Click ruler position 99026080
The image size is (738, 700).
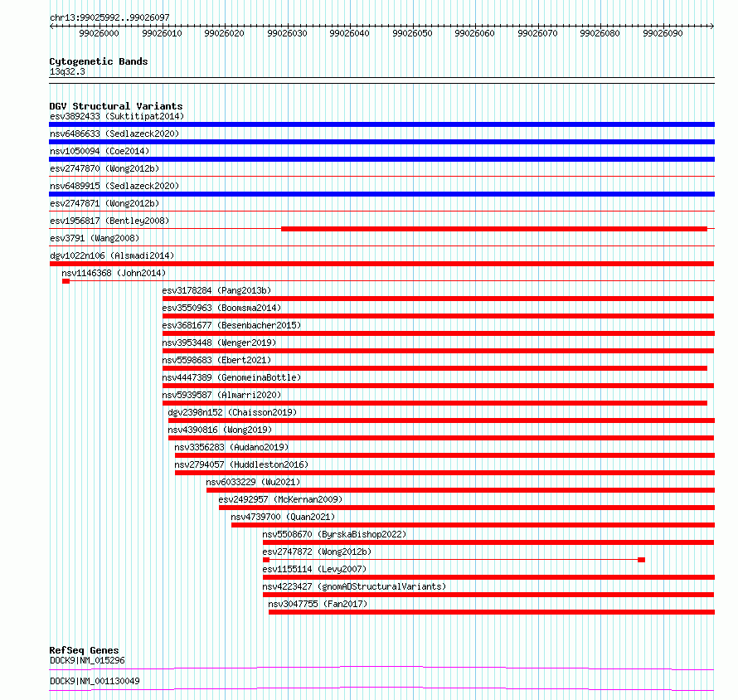600,33
